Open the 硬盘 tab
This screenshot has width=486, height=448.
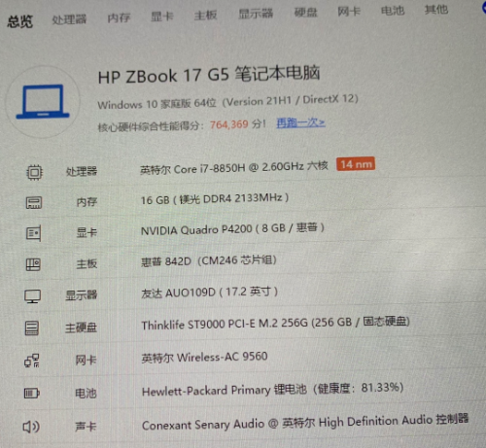point(305,13)
